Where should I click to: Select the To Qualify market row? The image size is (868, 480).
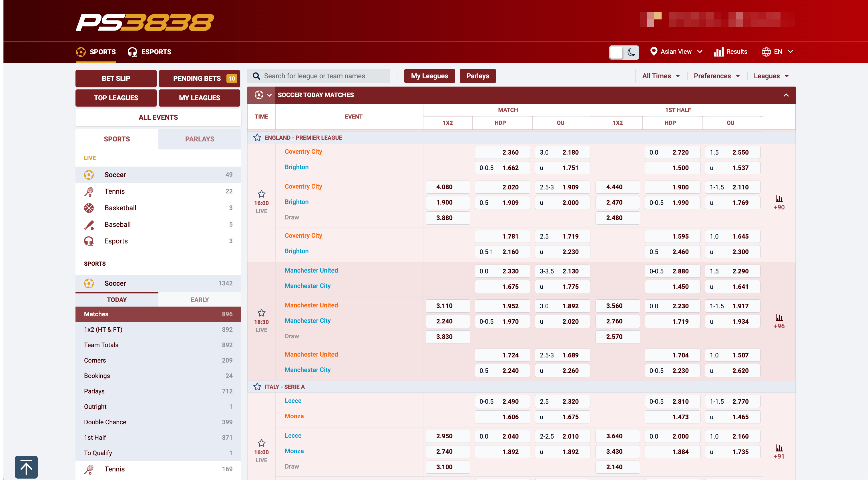click(158, 453)
